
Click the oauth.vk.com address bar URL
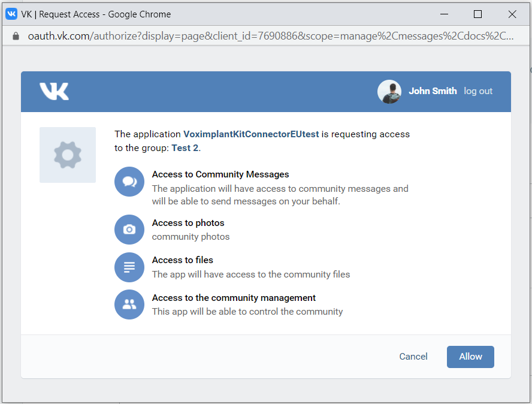click(x=270, y=36)
